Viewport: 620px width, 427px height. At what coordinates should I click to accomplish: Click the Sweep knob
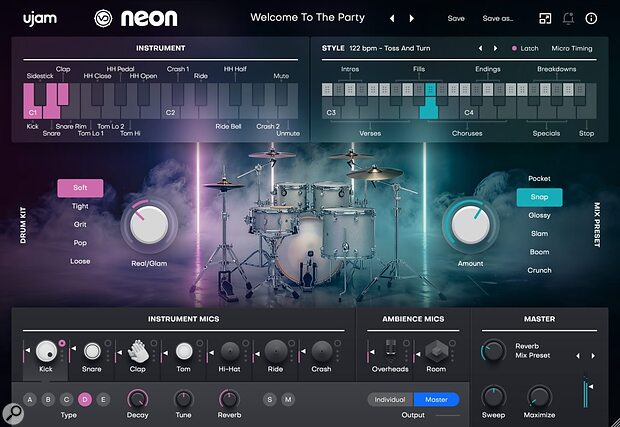(x=493, y=397)
